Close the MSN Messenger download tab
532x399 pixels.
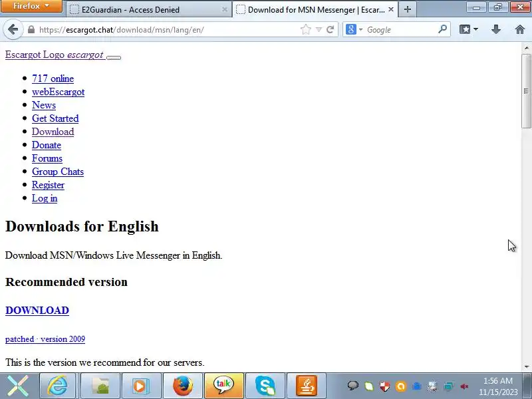pos(391,9)
